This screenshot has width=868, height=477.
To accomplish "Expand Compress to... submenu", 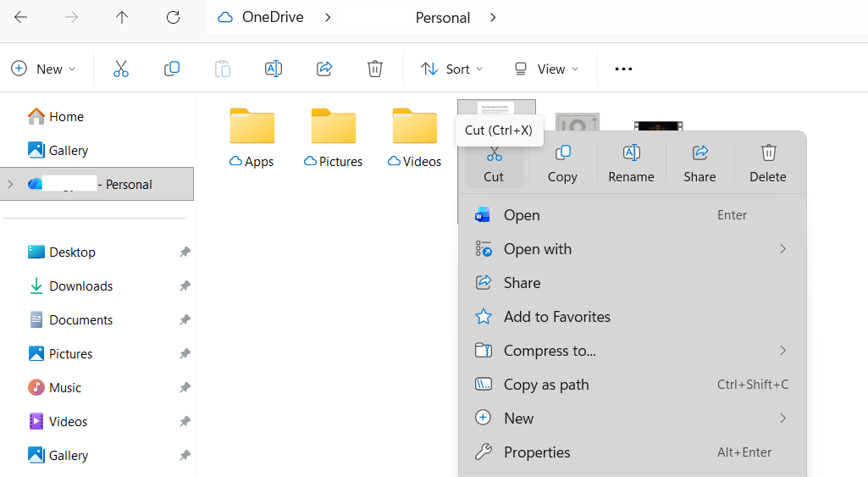I will tap(633, 350).
